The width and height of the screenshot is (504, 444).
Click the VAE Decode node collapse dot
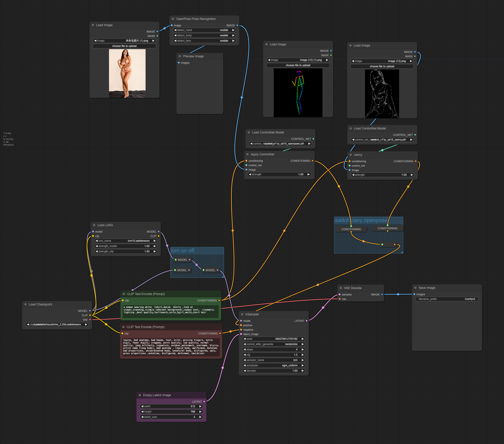tap(341, 288)
